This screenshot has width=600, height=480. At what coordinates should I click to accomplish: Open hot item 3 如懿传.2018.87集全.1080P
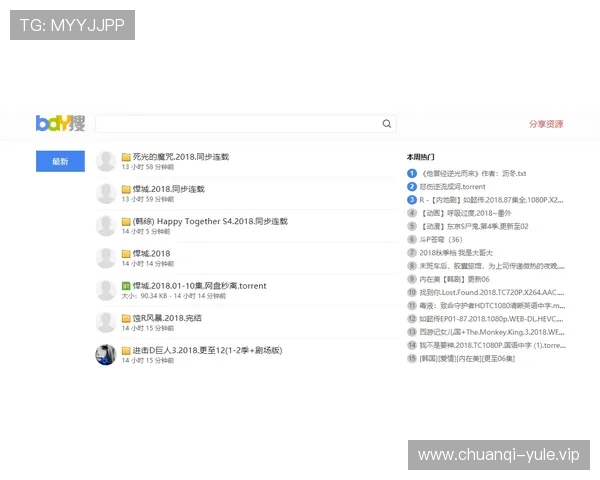(x=491, y=200)
